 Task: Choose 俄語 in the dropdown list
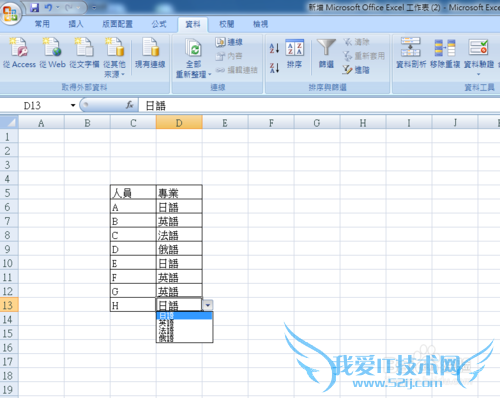tap(184, 338)
